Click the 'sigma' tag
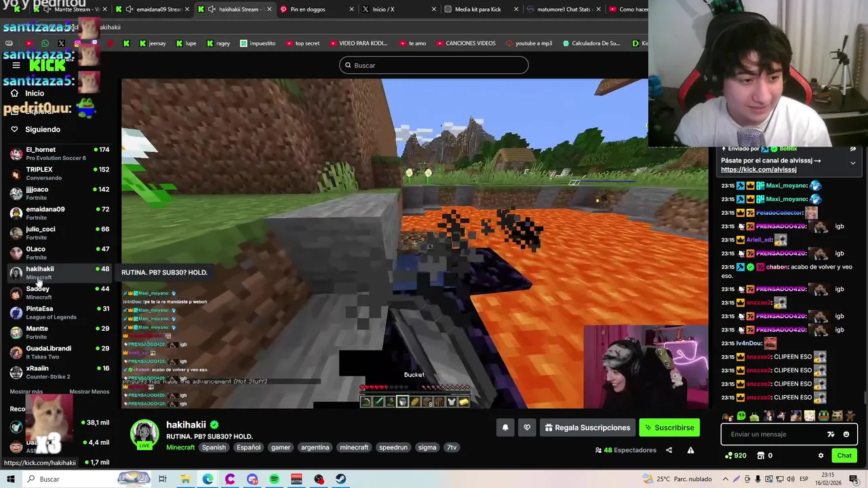Viewport: 868px width, 488px height. pos(427,447)
